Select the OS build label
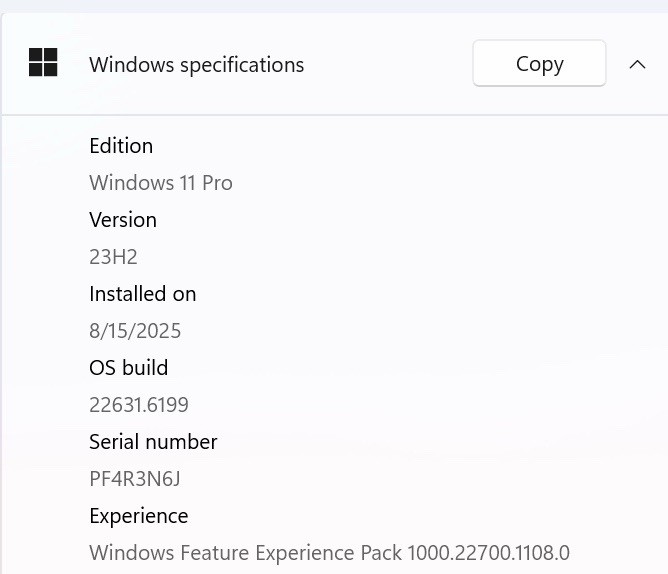Viewport: 668px width, 574px height. tap(129, 368)
